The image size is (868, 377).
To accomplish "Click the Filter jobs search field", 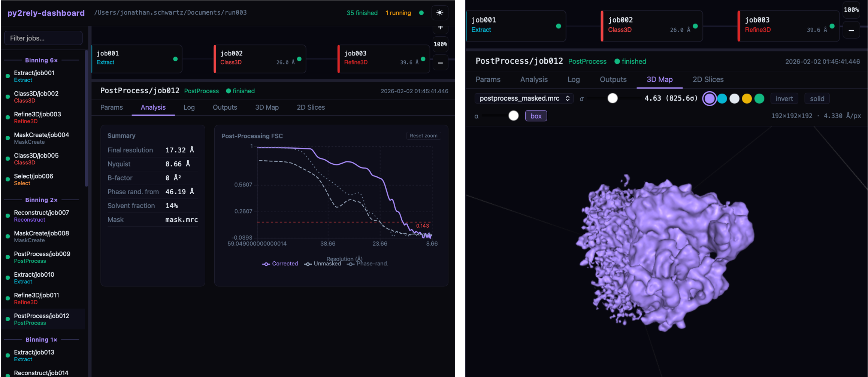I will tap(43, 38).
